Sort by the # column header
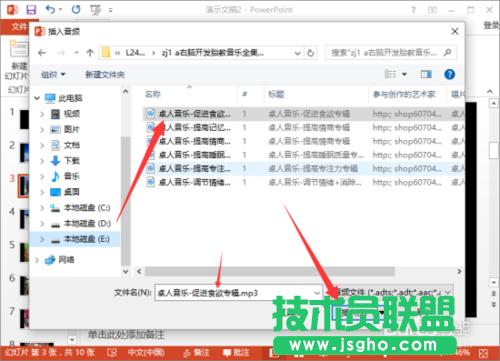Screen dimensions: 500x361 [244, 94]
